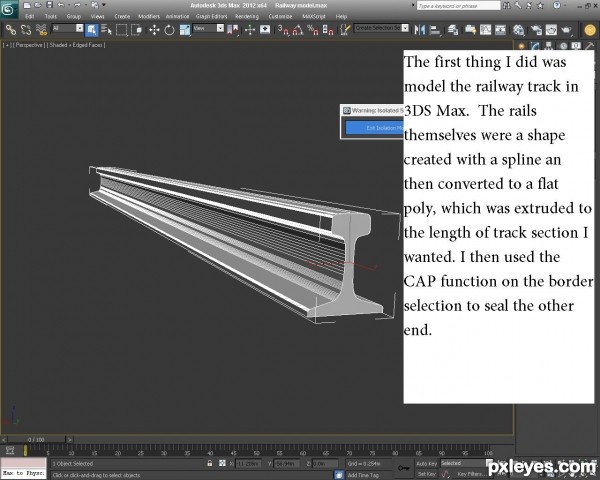Toggle the Percent Snap button

click(313, 30)
